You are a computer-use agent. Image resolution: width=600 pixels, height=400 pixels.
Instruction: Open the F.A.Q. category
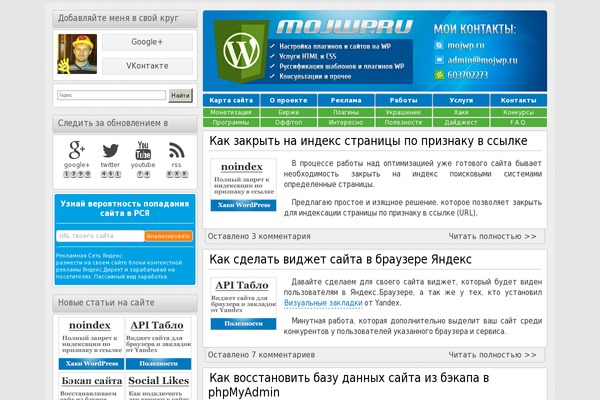518,122
